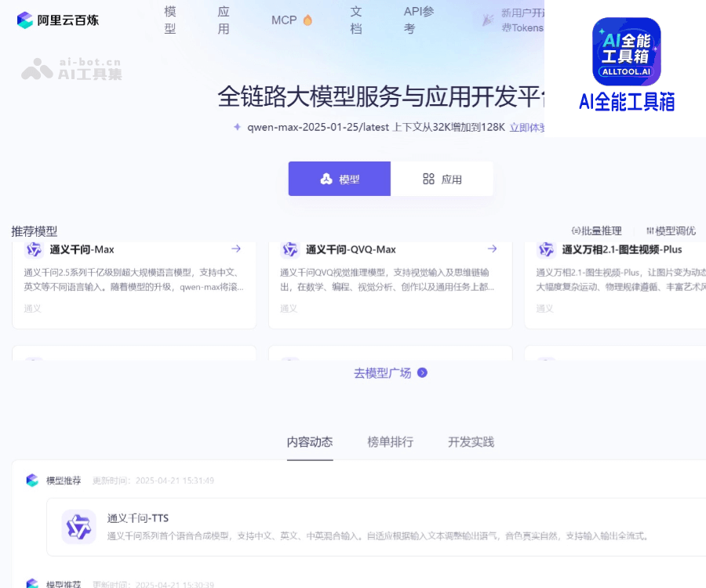706x588 pixels.
Task: Open the API参考 navigation item
Action: (419, 20)
